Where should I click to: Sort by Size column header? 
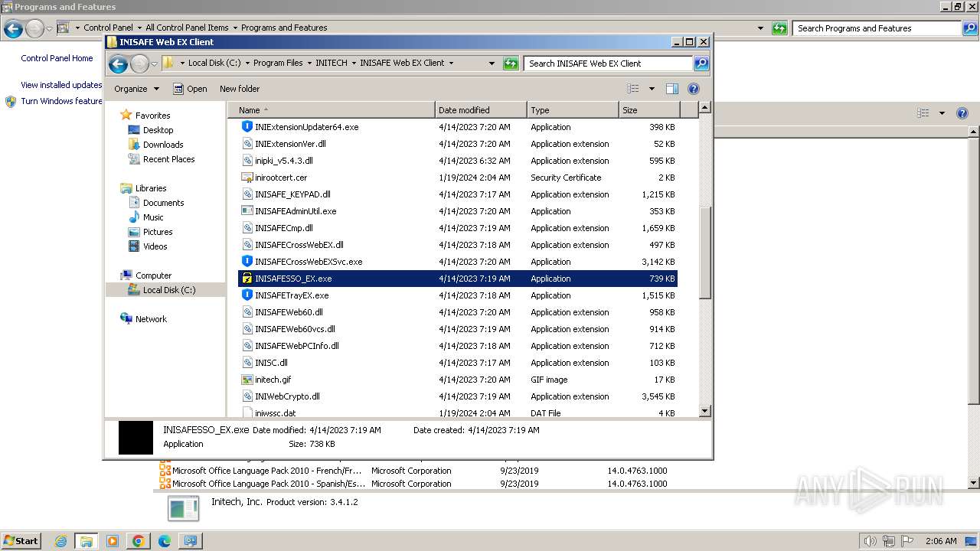(x=649, y=110)
